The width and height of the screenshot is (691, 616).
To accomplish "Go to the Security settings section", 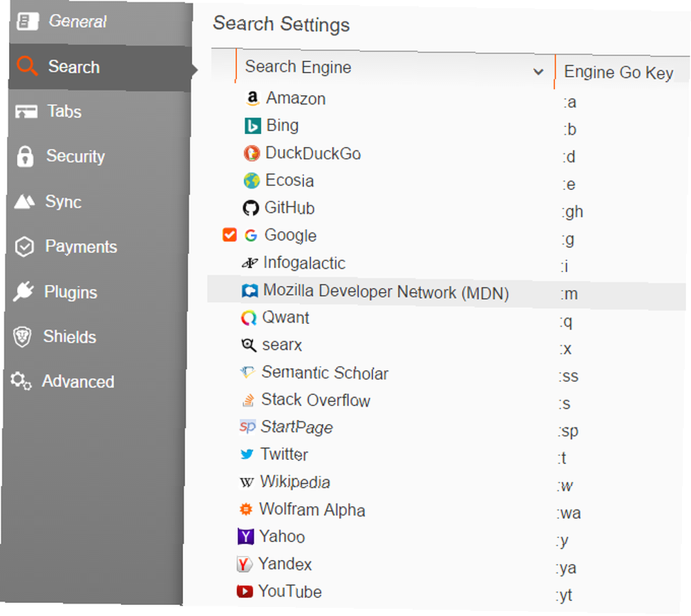I will click(x=99, y=157).
